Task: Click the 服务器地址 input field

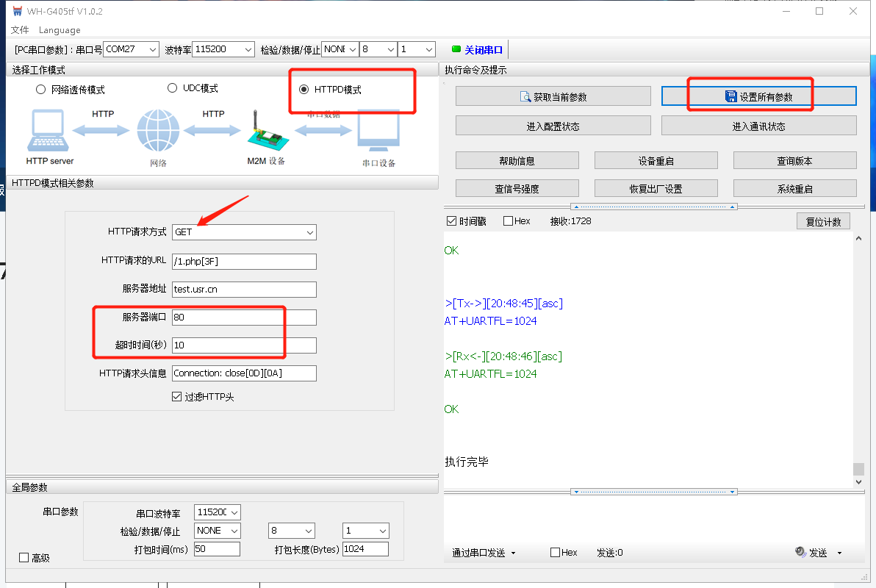Action: (x=244, y=290)
